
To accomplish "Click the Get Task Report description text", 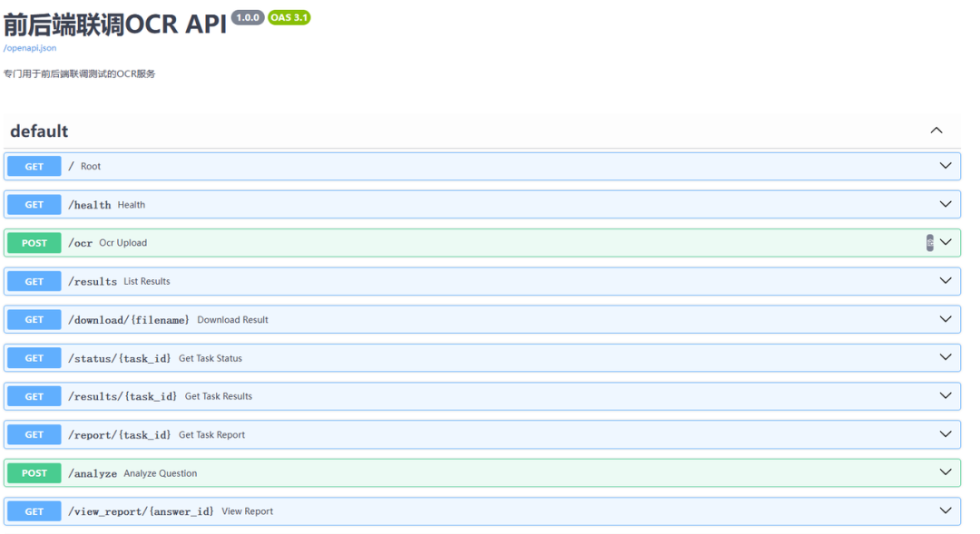I will (211, 435).
